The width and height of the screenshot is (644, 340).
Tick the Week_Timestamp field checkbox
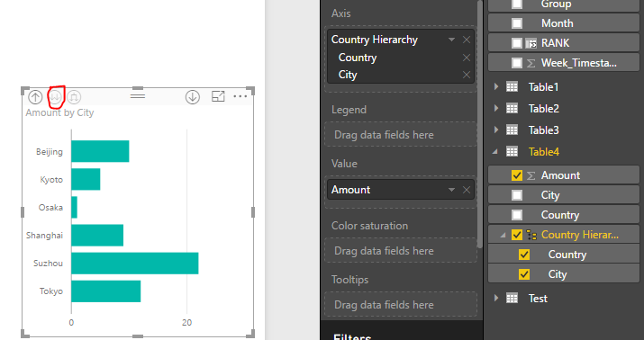[x=517, y=63]
